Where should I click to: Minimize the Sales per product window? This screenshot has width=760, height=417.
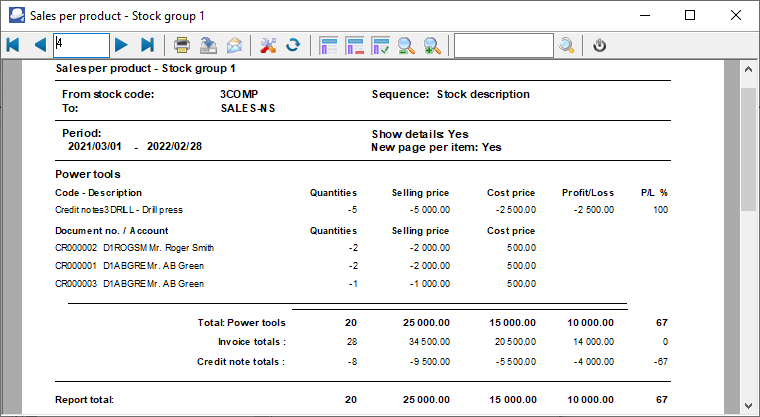(644, 15)
